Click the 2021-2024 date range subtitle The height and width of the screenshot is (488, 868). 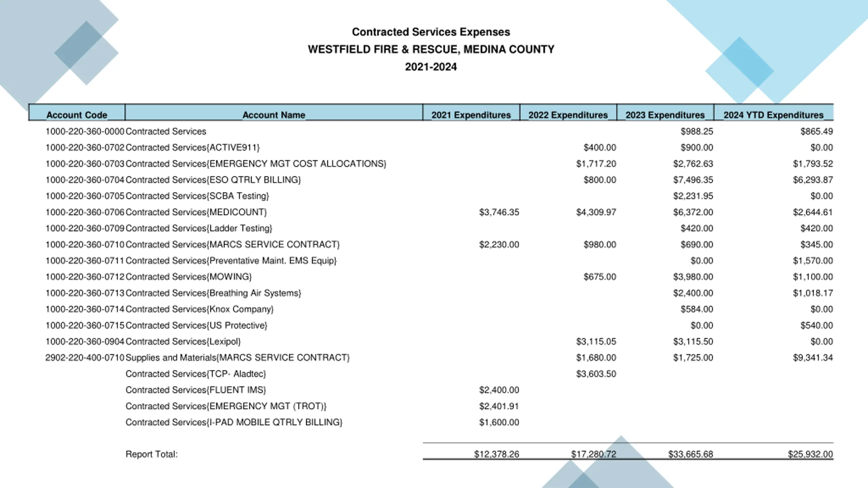coord(431,67)
